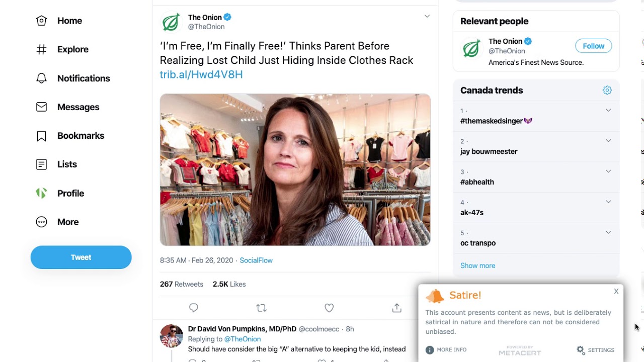Go to the Explore menu item
Screen dimensions: 644x362
[x=72, y=49]
